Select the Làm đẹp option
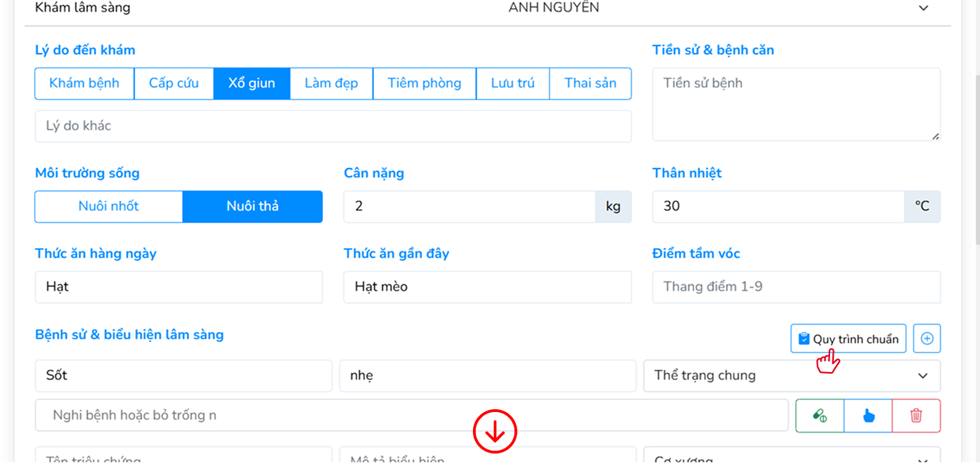980x463 pixels. pos(331,83)
